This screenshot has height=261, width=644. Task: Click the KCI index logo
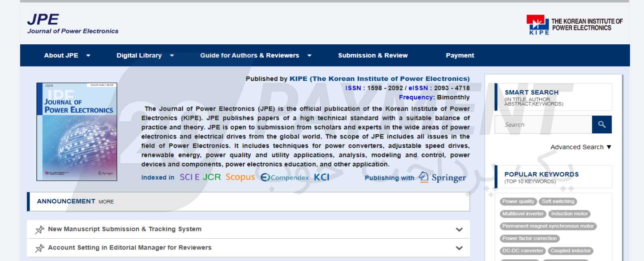coord(322,177)
